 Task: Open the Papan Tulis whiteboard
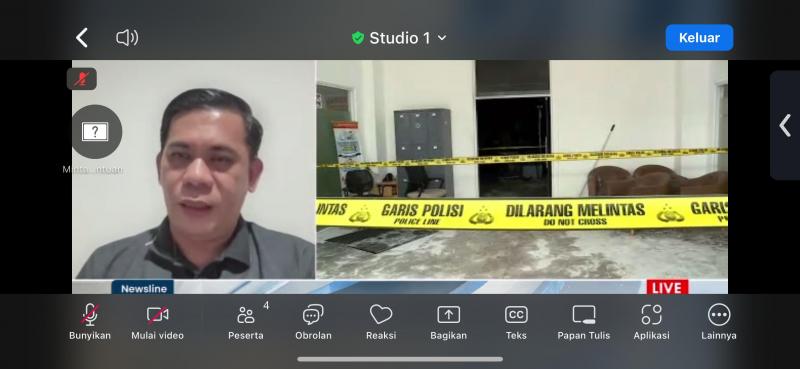point(584,323)
